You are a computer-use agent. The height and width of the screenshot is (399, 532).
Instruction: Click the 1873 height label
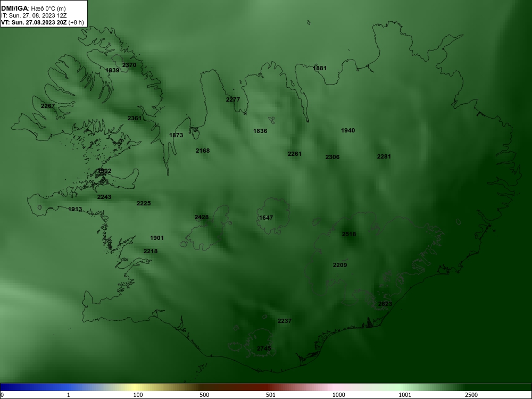(x=176, y=135)
